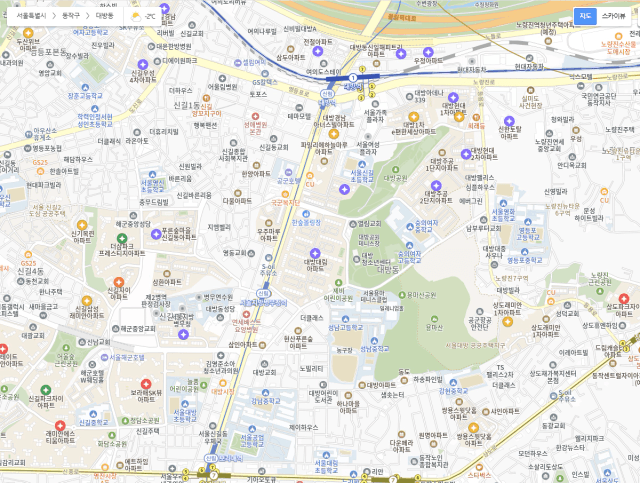The image size is (640, 483).
Task: Select the 신길우성4차아파트 purple marker
Action: pos(142,64)
